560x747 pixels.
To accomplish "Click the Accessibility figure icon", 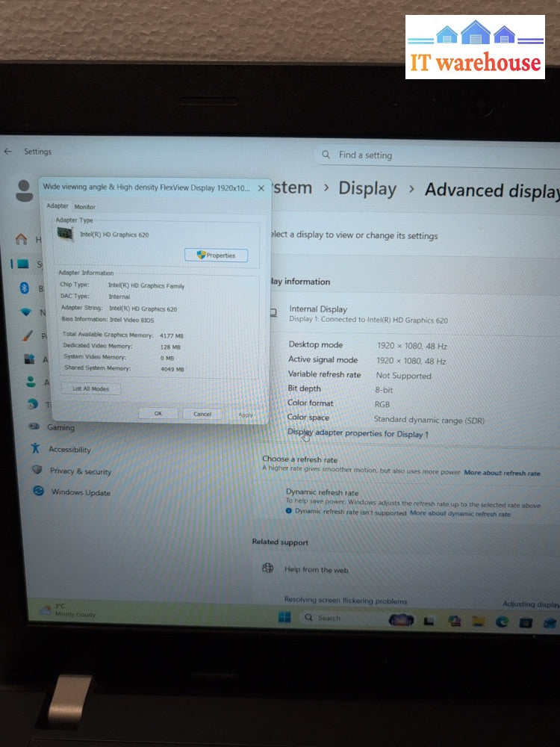I will coord(35,447).
